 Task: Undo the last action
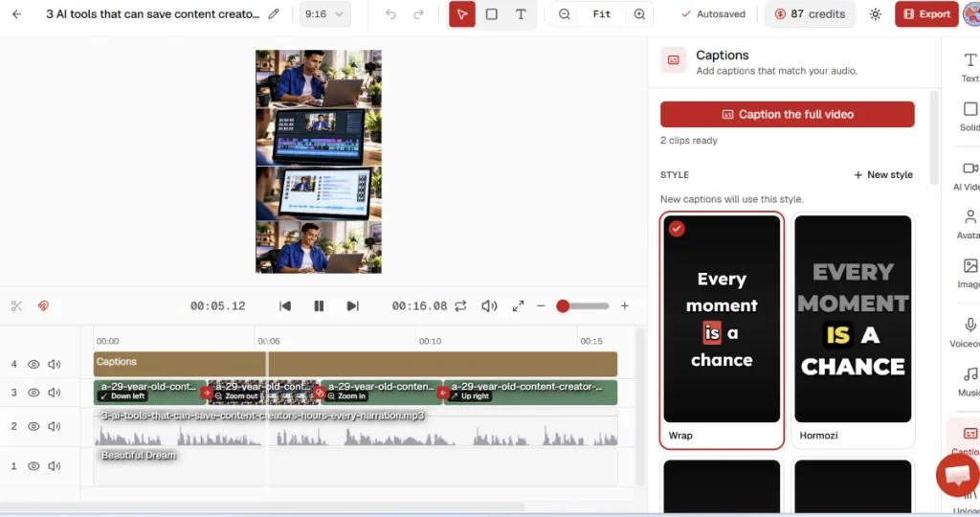[x=390, y=13]
